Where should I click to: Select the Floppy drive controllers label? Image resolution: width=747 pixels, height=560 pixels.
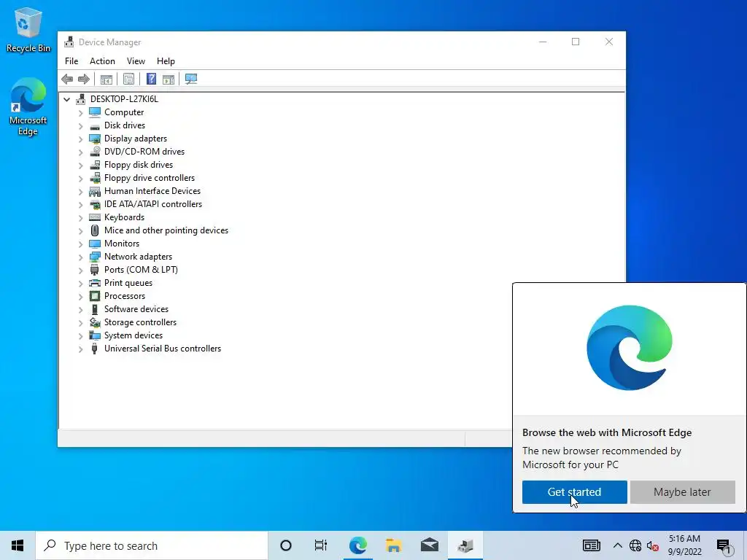pos(150,178)
